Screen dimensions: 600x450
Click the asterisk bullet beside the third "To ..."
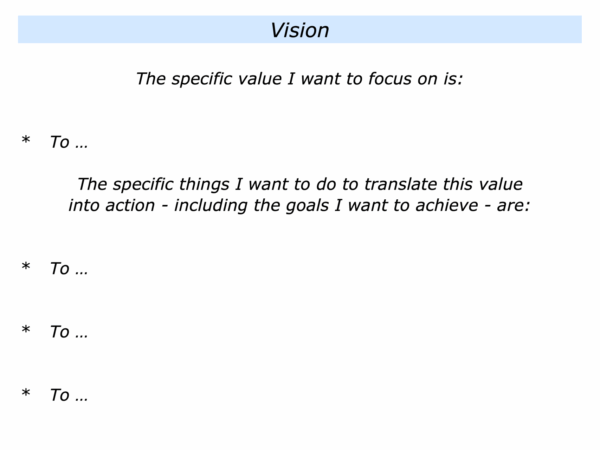26,329
